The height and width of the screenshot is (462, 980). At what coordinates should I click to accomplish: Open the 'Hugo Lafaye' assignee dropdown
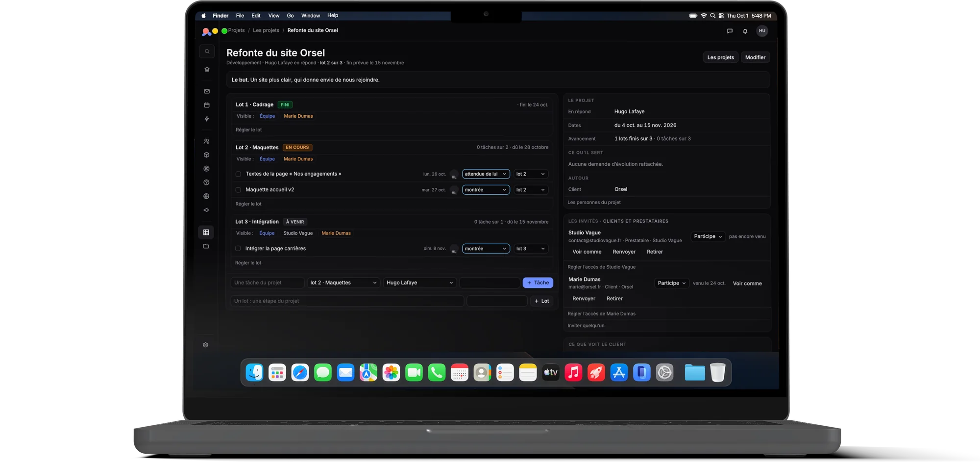coord(420,282)
